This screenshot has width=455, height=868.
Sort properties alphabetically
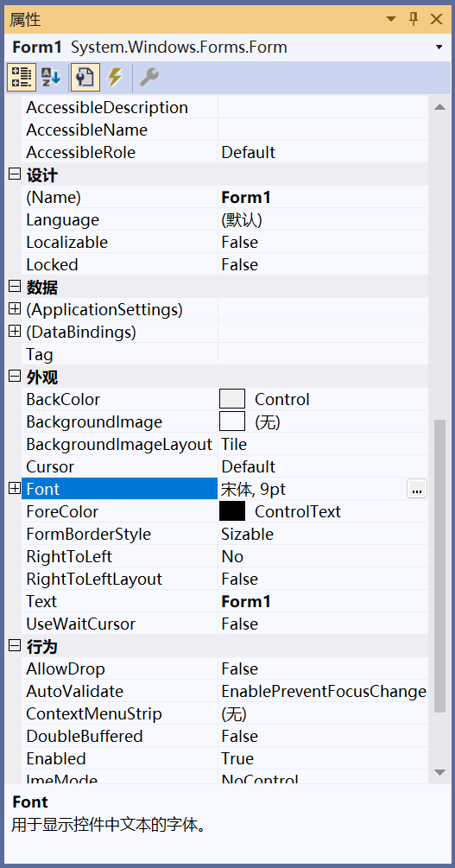pos(52,77)
